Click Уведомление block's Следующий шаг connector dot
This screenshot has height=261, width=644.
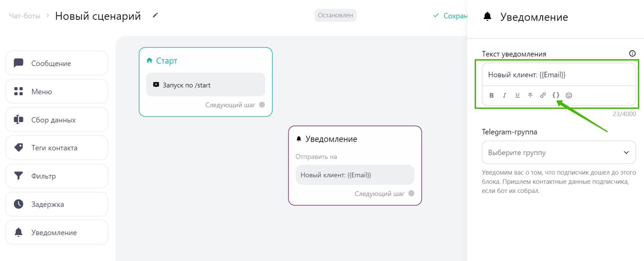(x=411, y=193)
